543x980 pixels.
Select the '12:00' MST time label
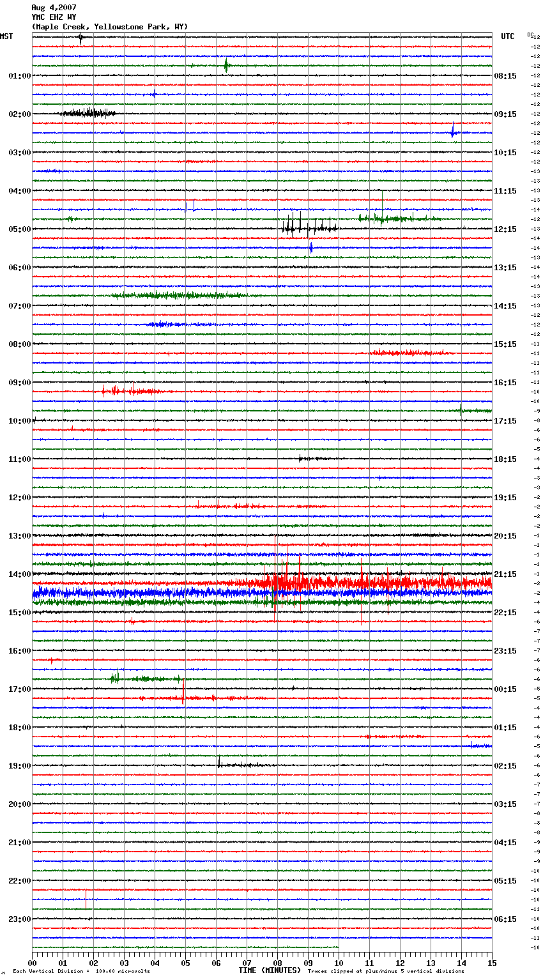point(20,498)
